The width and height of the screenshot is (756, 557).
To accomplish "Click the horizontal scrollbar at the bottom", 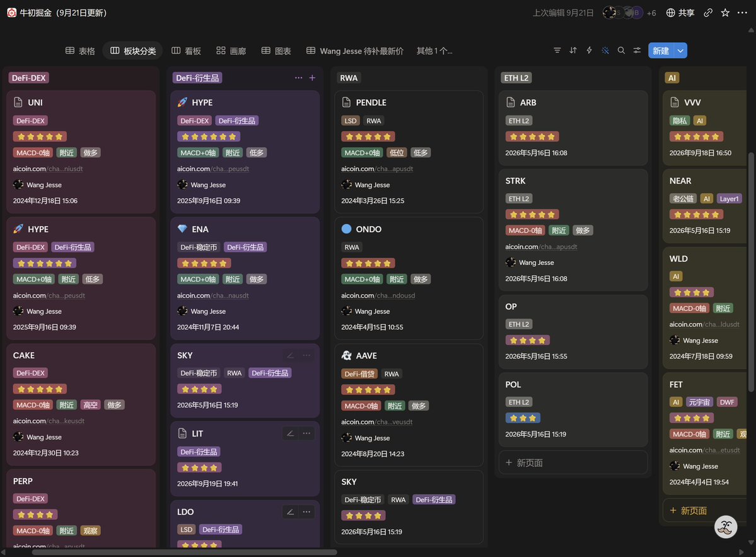I will (184, 553).
